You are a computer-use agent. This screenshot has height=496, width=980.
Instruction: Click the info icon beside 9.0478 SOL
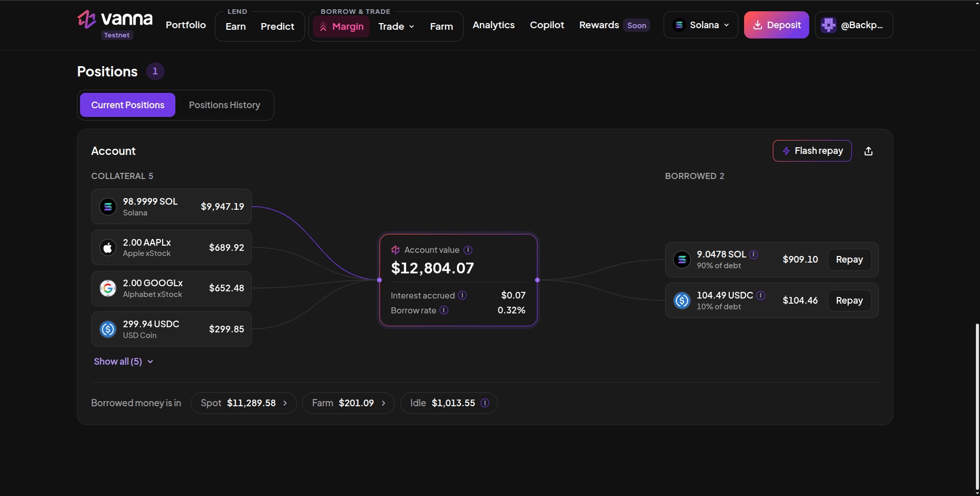(x=753, y=254)
